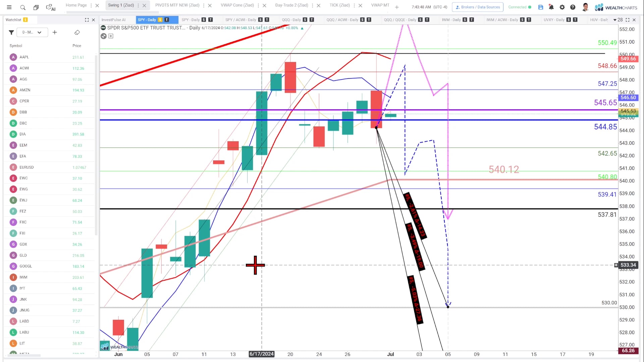Open the user profile avatar
This screenshot has width=644, height=362.
586,7
